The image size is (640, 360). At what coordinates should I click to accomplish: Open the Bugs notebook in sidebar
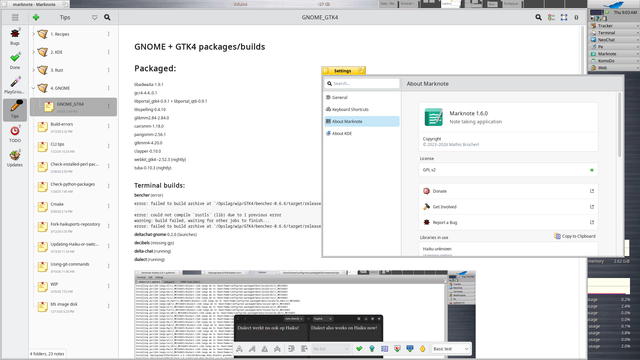pyautogui.click(x=15, y=36)
